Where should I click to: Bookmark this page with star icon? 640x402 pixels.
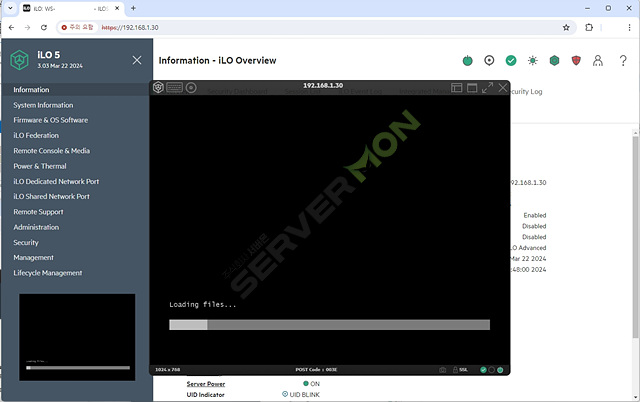[x=566, y=27]
